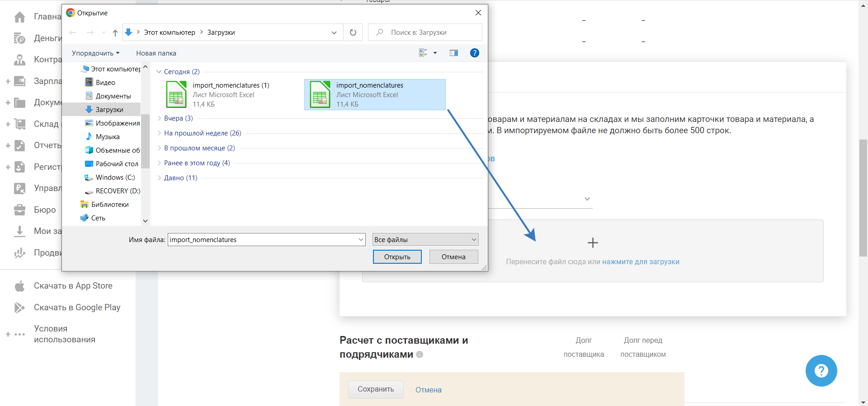The width and height of the screenshot is (868, 406).
Task: Click the Имя файла input field
Action: [x=267, y=240]
